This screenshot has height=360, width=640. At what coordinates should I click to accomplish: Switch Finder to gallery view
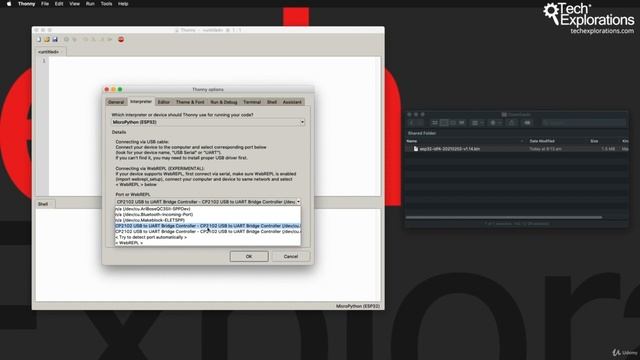(462, 123)
